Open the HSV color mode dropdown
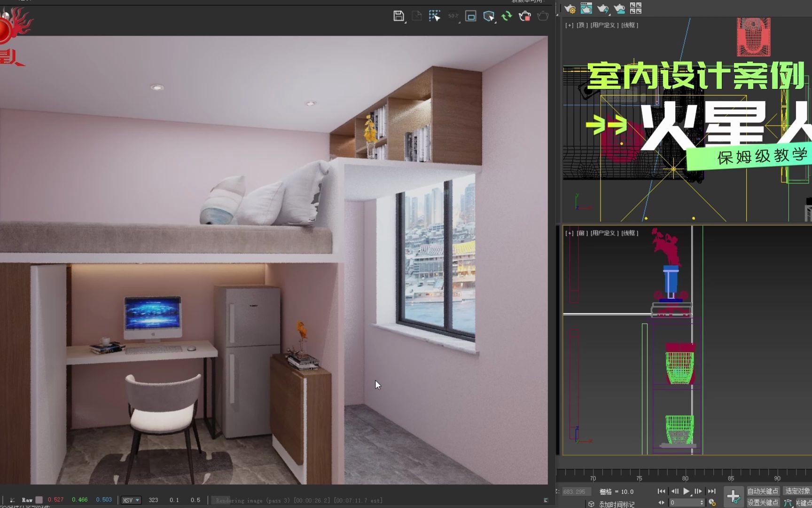 (x=131, y=500)
